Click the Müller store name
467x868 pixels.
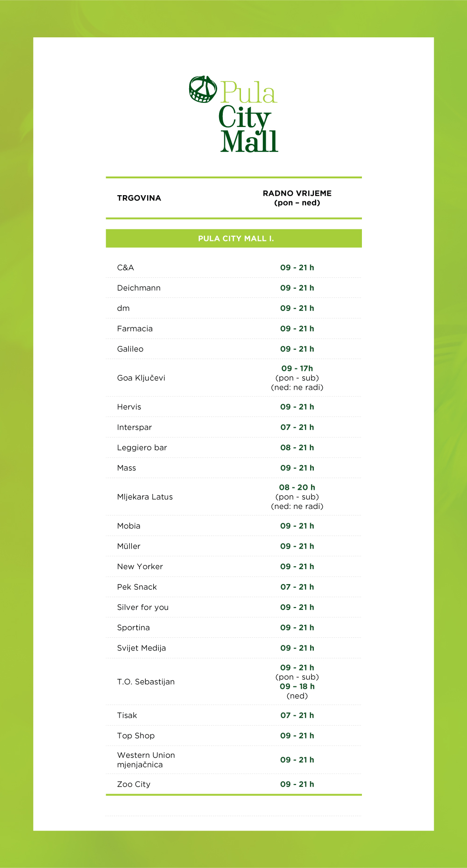[x=129, y=546]
